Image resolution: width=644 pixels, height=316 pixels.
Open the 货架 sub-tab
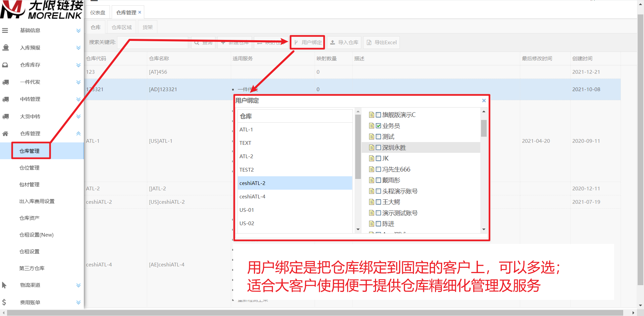[x=148, y=27]
